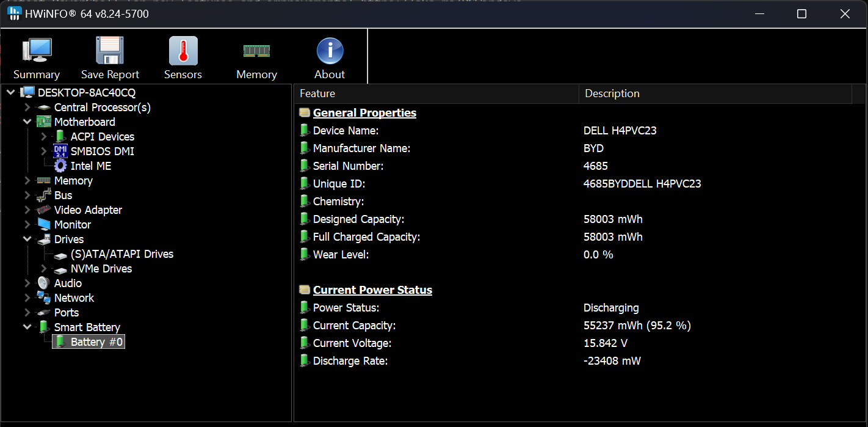Click the Discharge Rate value -23408 mW
The image size is (868, 427).
click(x=612, y=361)
